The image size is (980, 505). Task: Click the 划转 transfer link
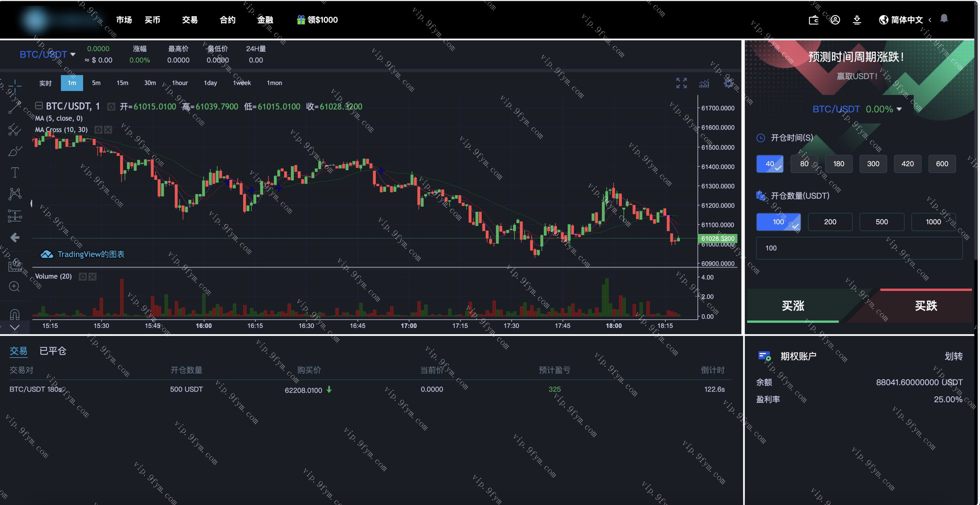[953, 356]
